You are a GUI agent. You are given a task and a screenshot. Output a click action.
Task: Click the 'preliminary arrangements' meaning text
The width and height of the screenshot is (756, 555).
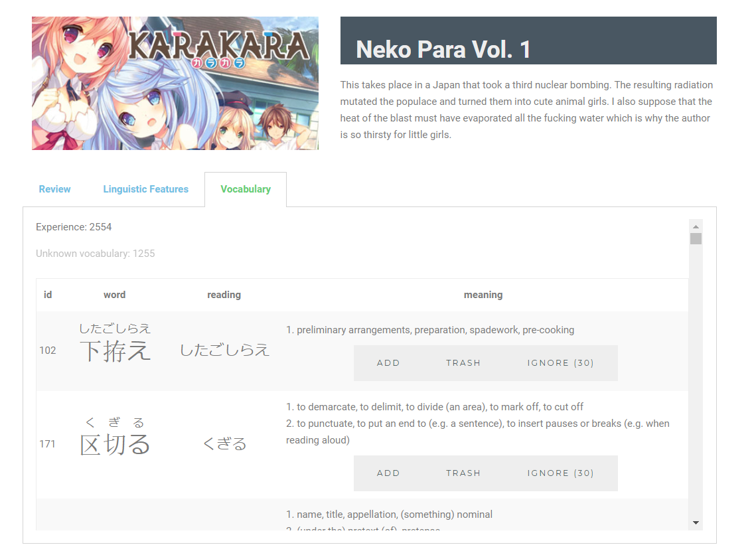[x=430, y=331]
